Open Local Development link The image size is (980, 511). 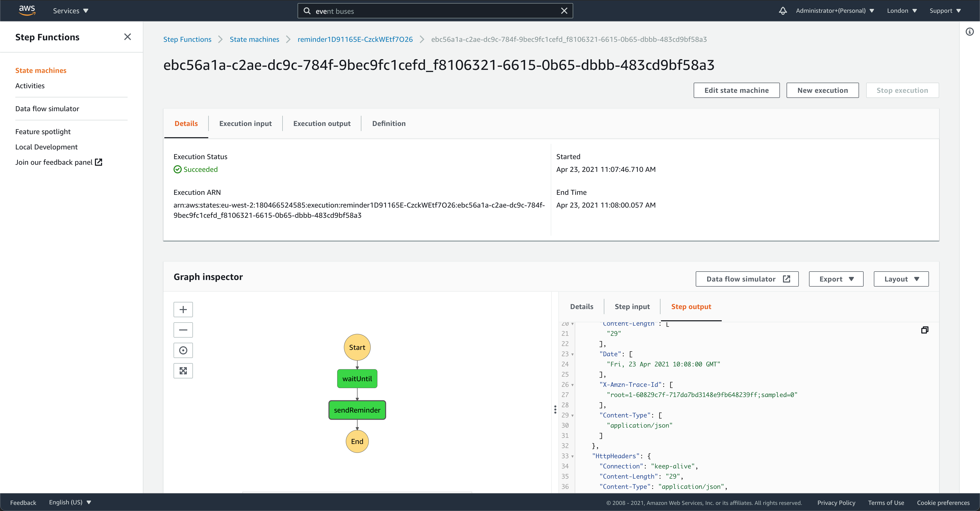46,147
